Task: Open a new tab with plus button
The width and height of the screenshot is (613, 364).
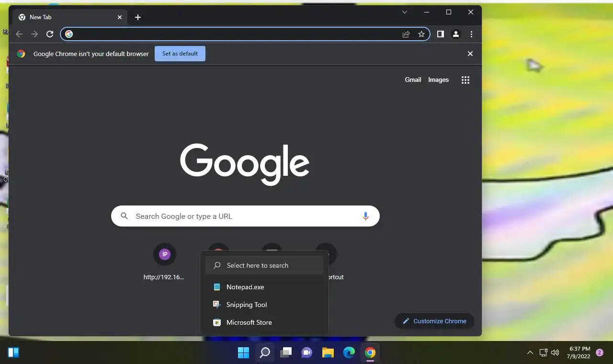Action: [x=138, y=17]
